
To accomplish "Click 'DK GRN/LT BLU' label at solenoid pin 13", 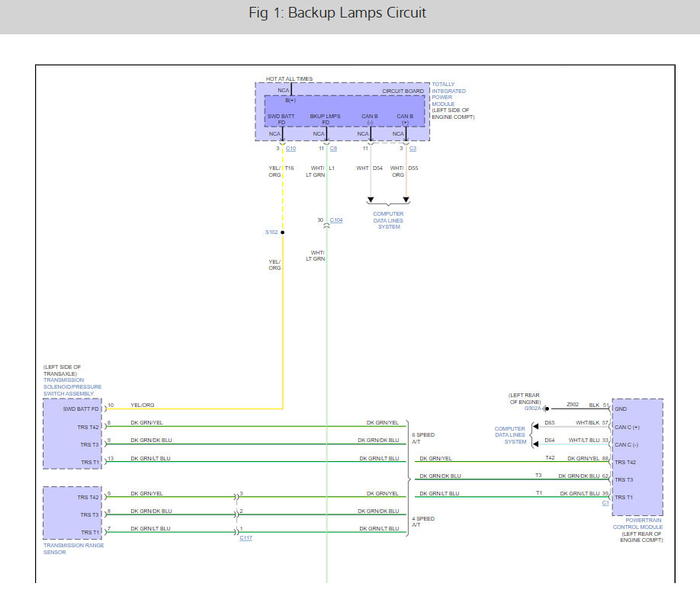I will pyautogui.click(x=150, y=458).
